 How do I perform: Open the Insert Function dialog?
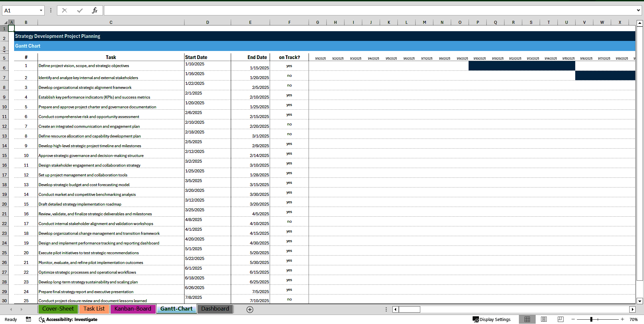point(95,10)
